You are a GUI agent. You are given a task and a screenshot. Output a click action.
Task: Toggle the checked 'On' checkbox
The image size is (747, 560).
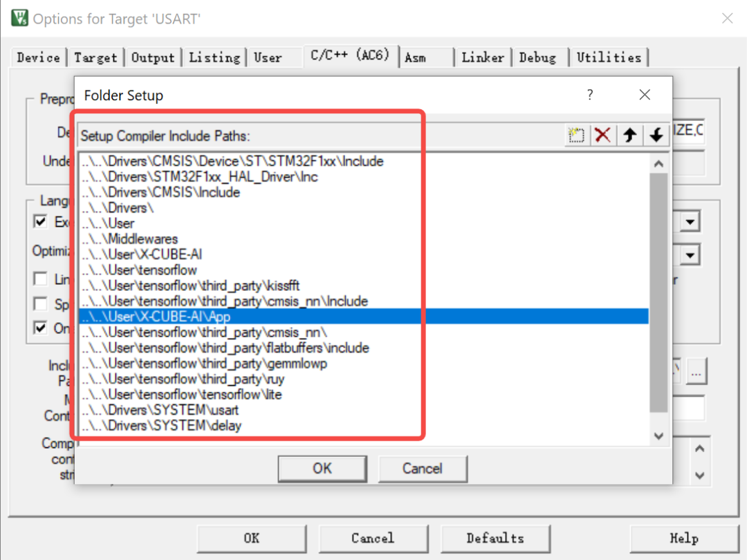(x=41, y=328)
